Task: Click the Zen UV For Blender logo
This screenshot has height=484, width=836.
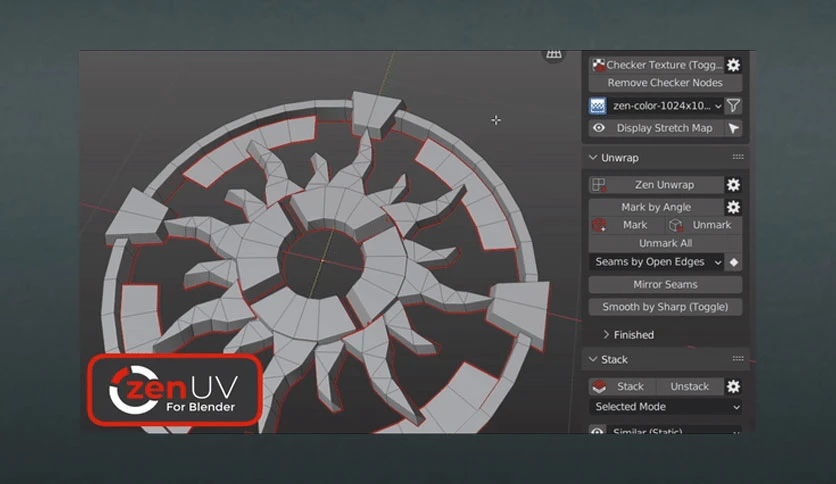Action: click(174, 390)
